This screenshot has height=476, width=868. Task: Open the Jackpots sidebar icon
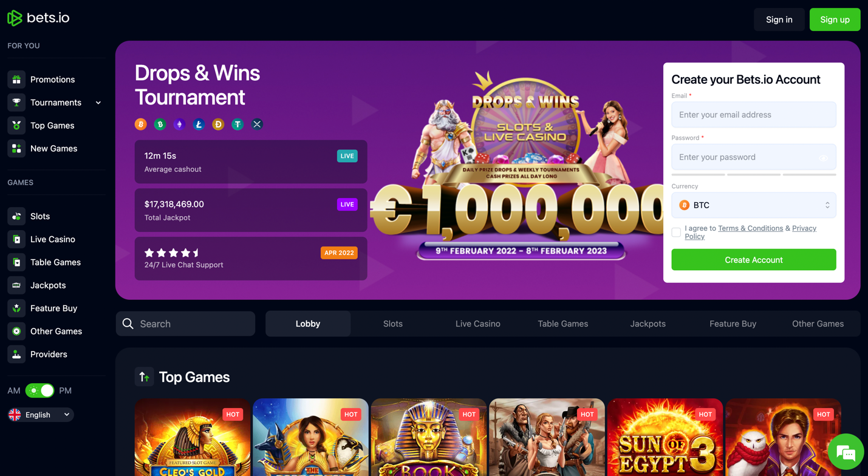(16, 285)
